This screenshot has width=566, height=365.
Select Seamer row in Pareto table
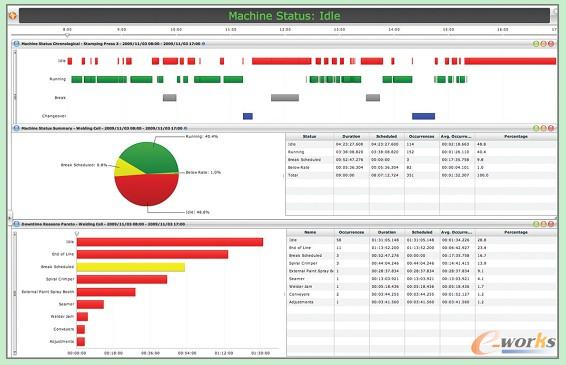tap(422, 279)
